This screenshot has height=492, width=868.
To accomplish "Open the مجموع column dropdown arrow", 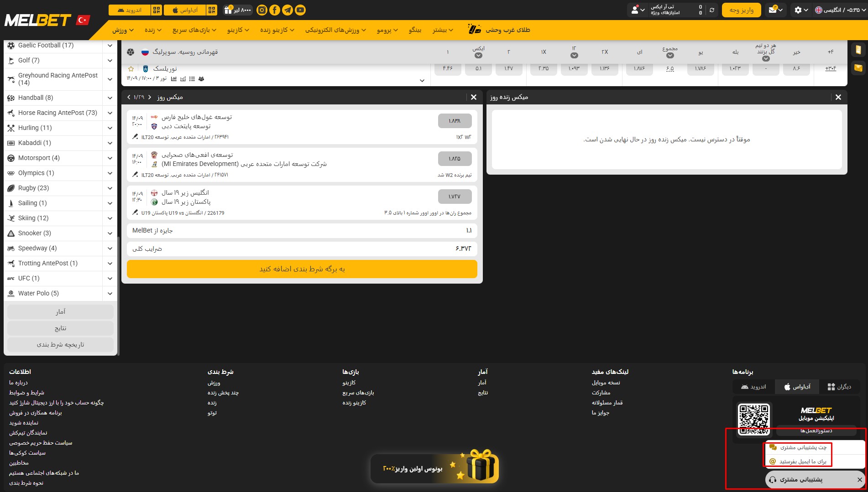I will click(x=670, y=56).
